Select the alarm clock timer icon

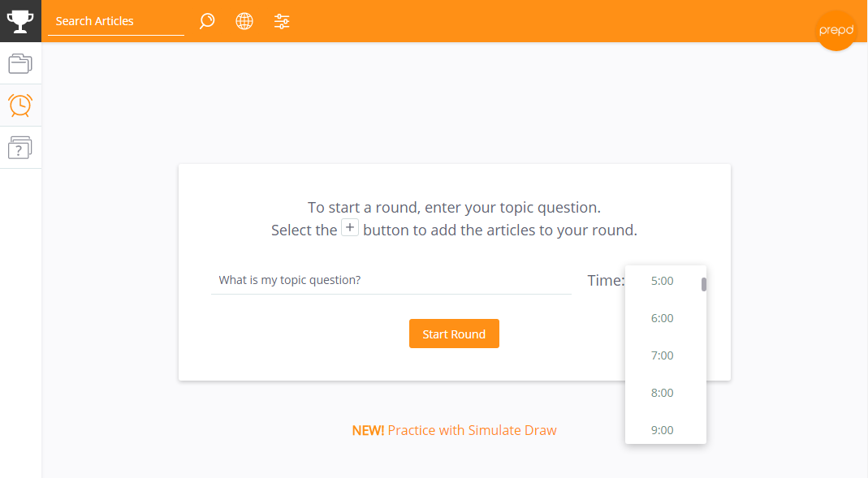coord(20,106)
